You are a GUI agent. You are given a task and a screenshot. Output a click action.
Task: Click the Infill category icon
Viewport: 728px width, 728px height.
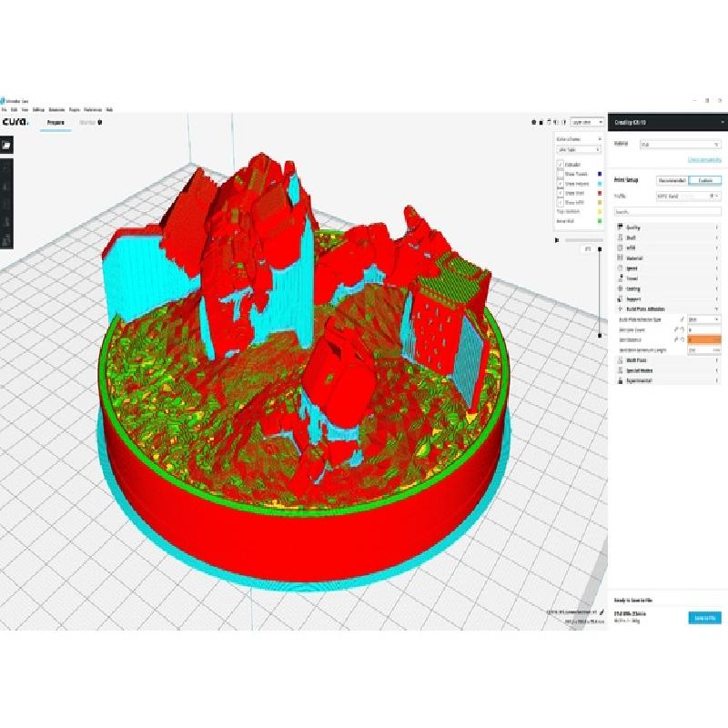(620, 248)
